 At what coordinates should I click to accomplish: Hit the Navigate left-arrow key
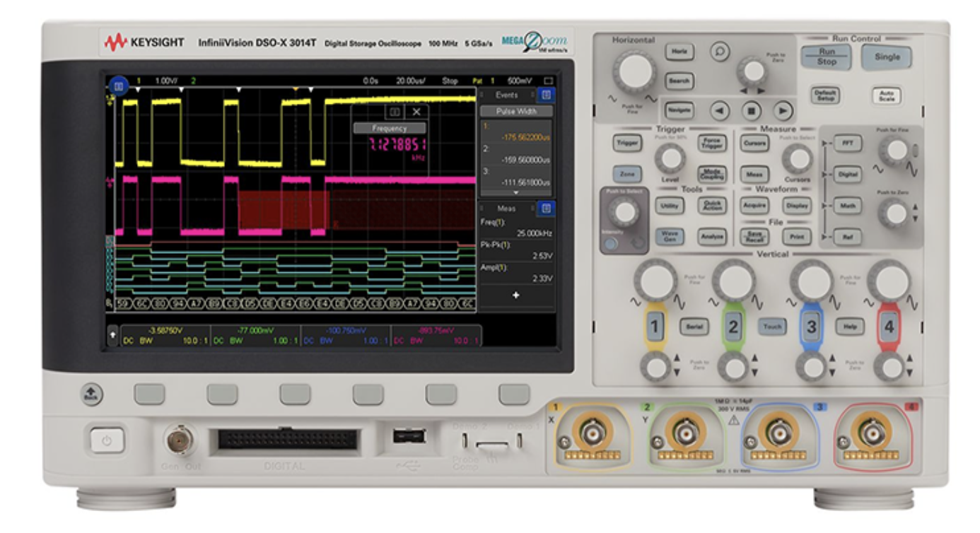[718, 110]
